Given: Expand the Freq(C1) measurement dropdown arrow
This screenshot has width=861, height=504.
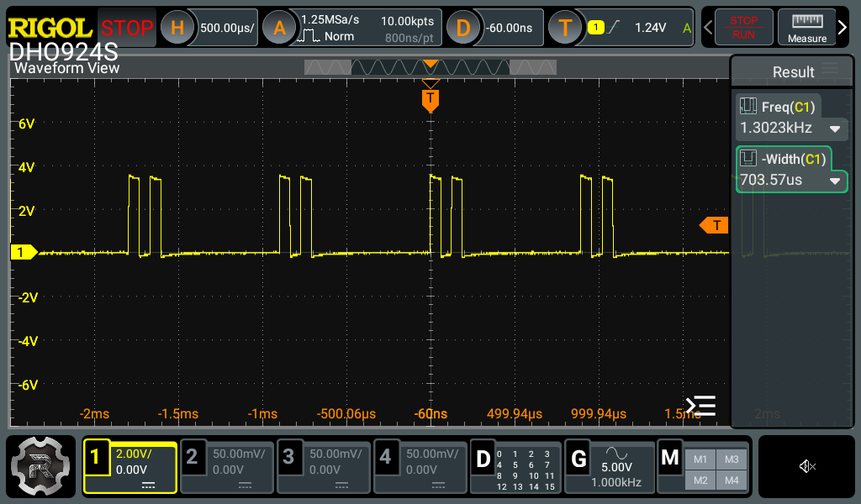Looking at the screenshot, I should [835, 129].
